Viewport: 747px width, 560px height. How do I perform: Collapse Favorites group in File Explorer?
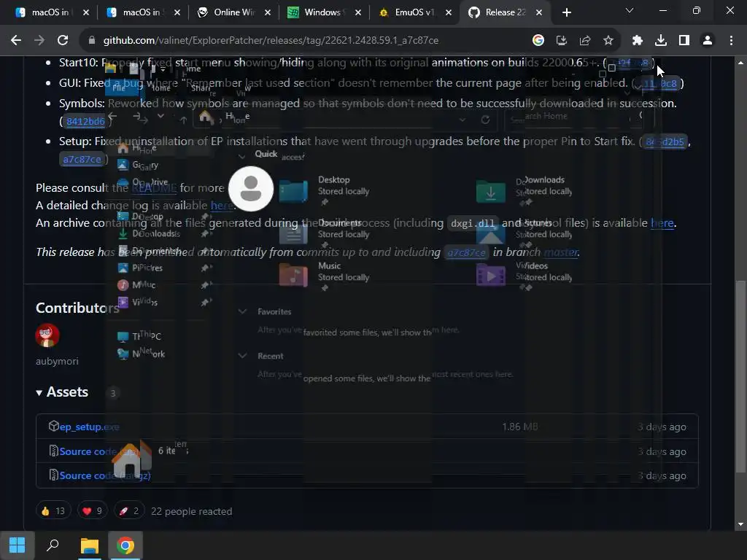(242, 311)
